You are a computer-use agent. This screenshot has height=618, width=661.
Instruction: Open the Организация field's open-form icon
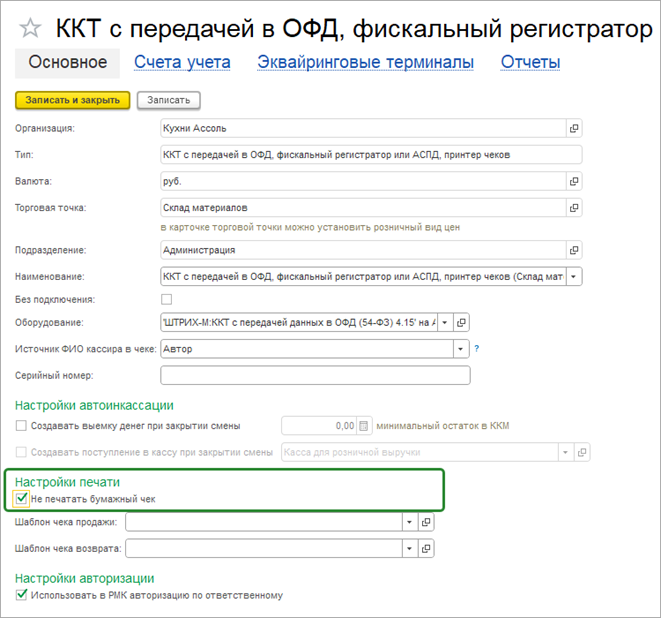[574, 129]
